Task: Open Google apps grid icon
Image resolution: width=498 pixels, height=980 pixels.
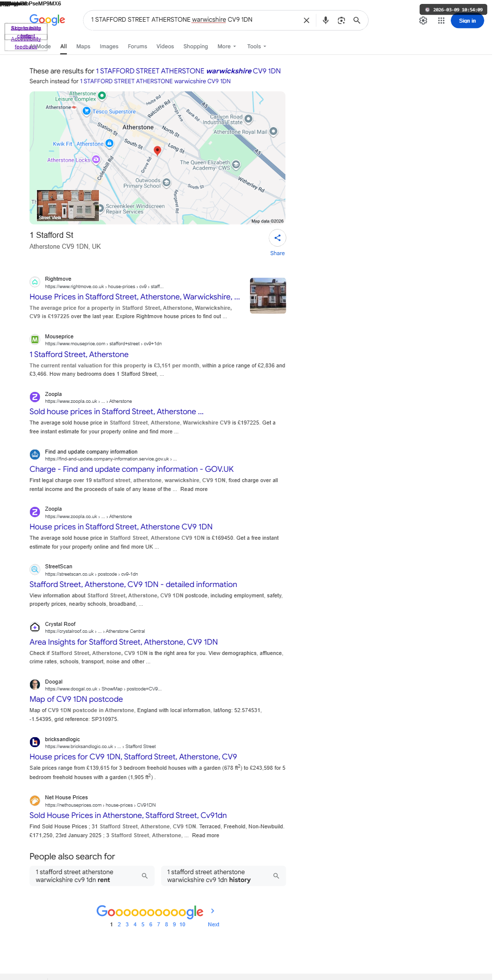Action: (x=441, y=21)
